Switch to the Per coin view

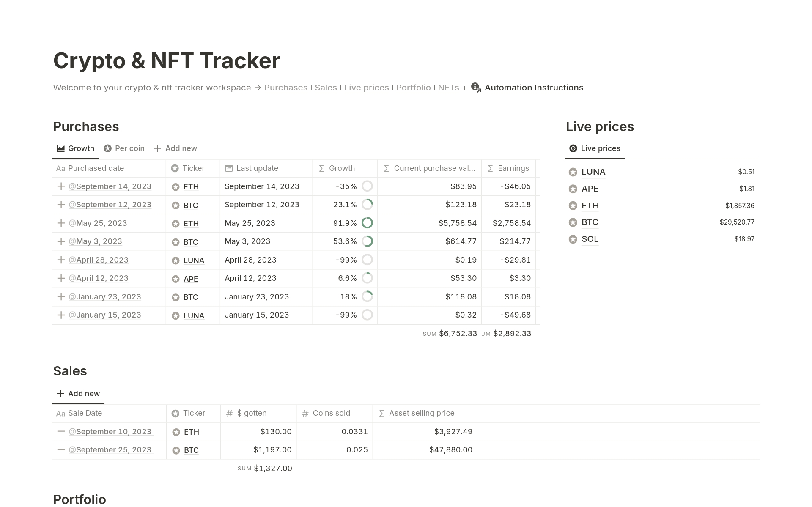click(x=124, y=148)
